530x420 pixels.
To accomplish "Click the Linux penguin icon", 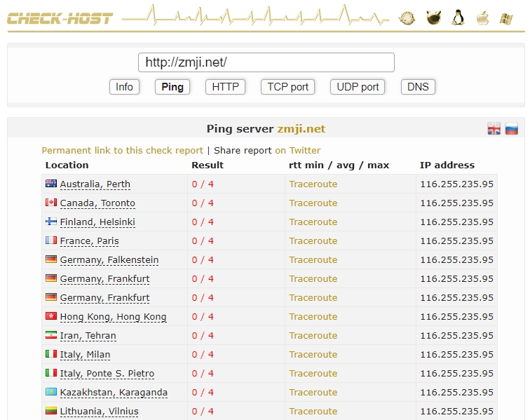I will (458, 18).
